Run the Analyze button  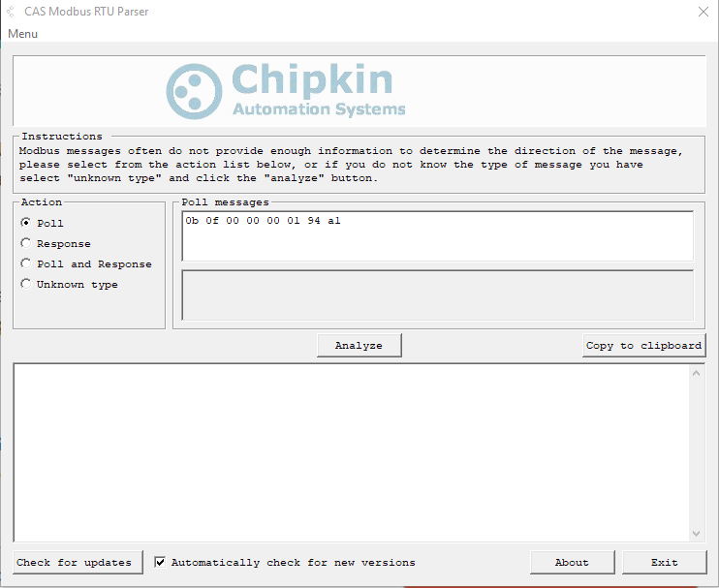click(x=359, y=345)
